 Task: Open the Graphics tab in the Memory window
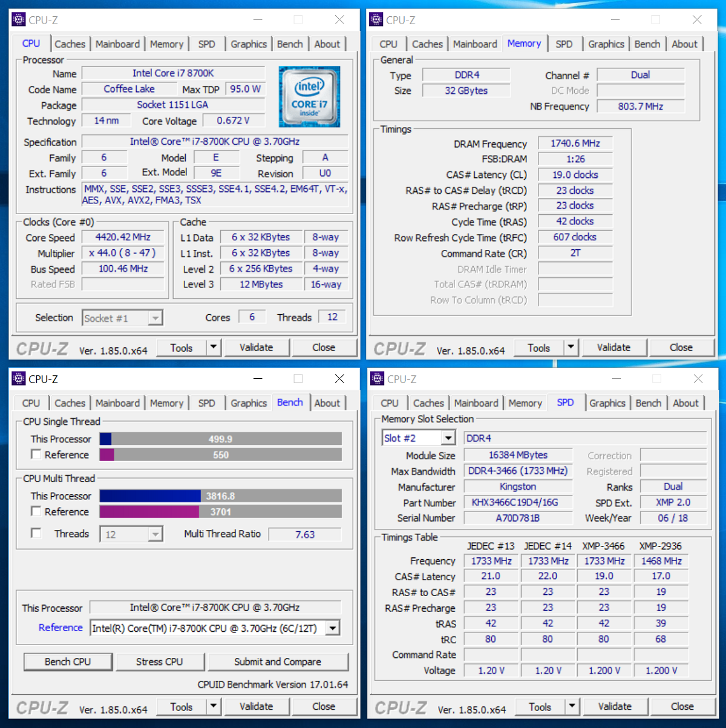pos(606,44)
